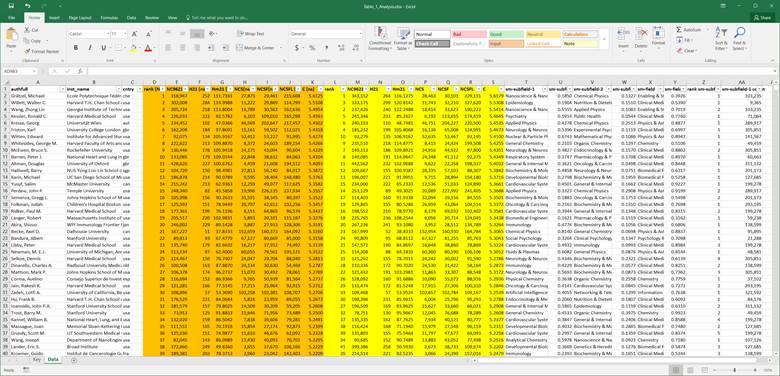Toggle Italic formatting
780x376 pixels.
(x=90, y=48)
